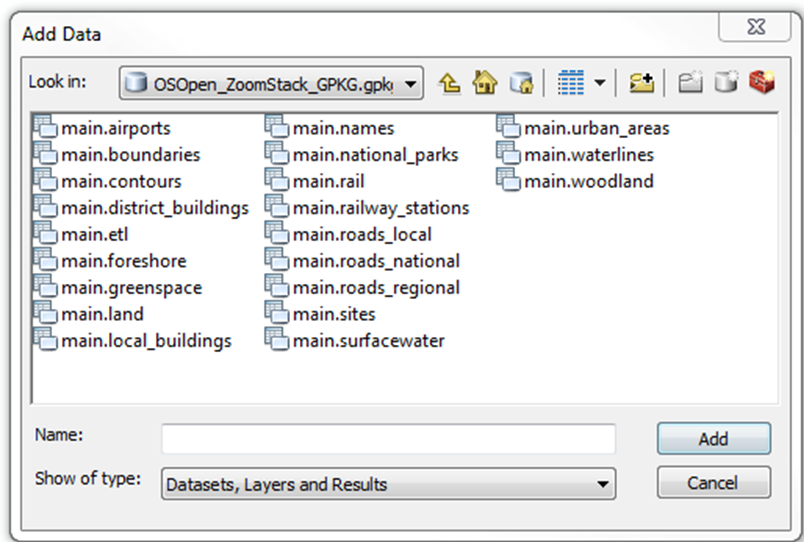
Task: Click New File Geodatabase icon
Action: 726,82
